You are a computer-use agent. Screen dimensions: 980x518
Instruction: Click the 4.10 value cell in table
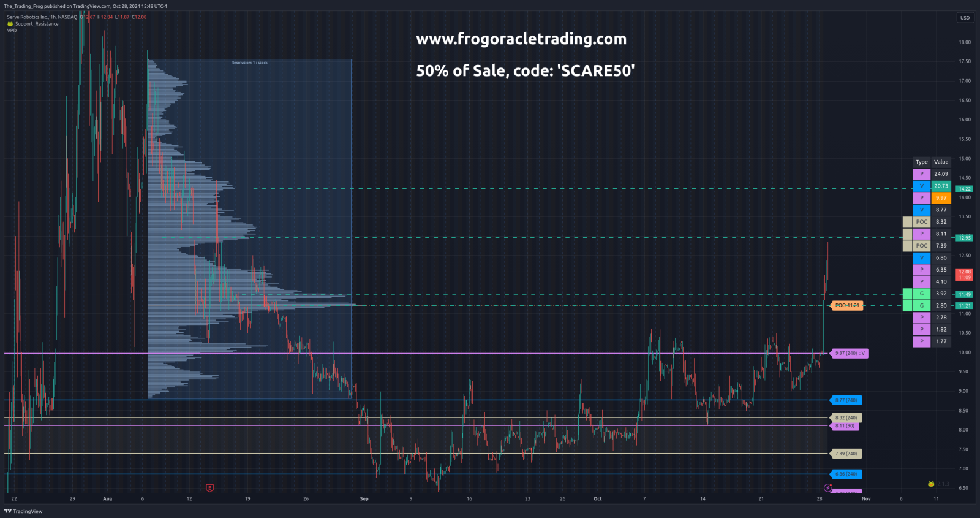click(x=941, y=281)
